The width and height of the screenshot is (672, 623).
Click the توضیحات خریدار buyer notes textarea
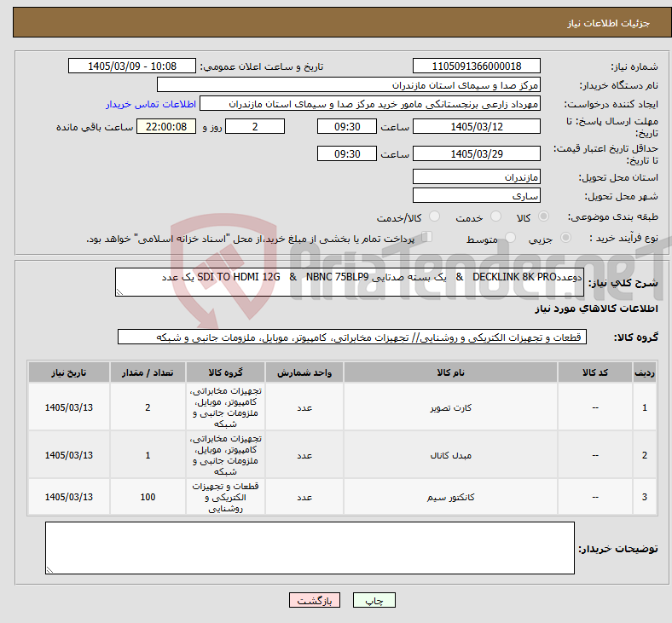click(x=310, y=548)
